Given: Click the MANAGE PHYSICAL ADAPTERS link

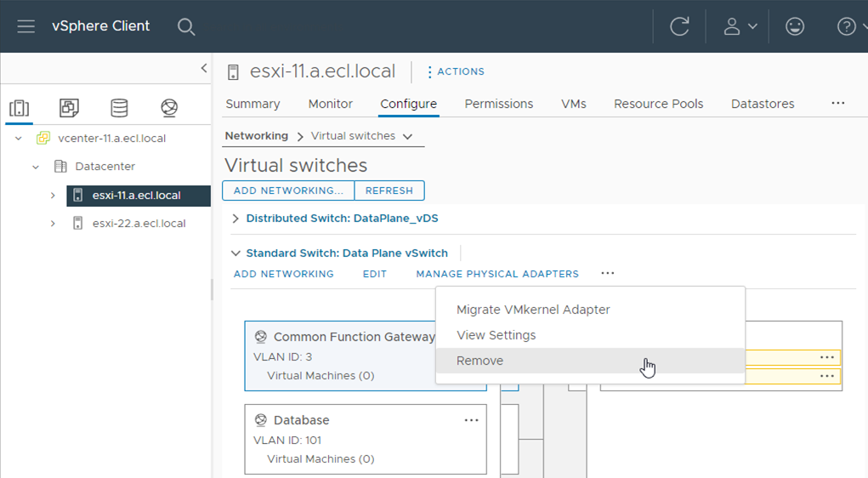Looking at the screenshot, I should 496,274.
